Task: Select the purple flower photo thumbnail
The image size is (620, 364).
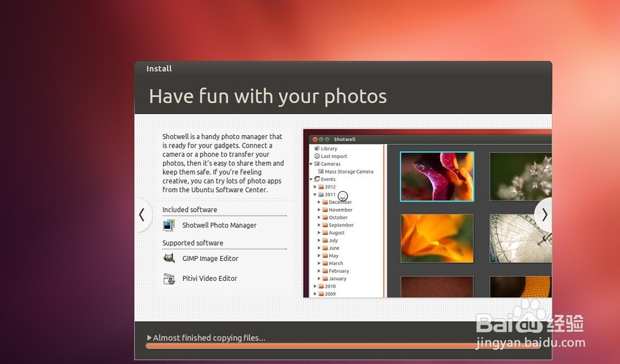Action: [x=437, y=177]
